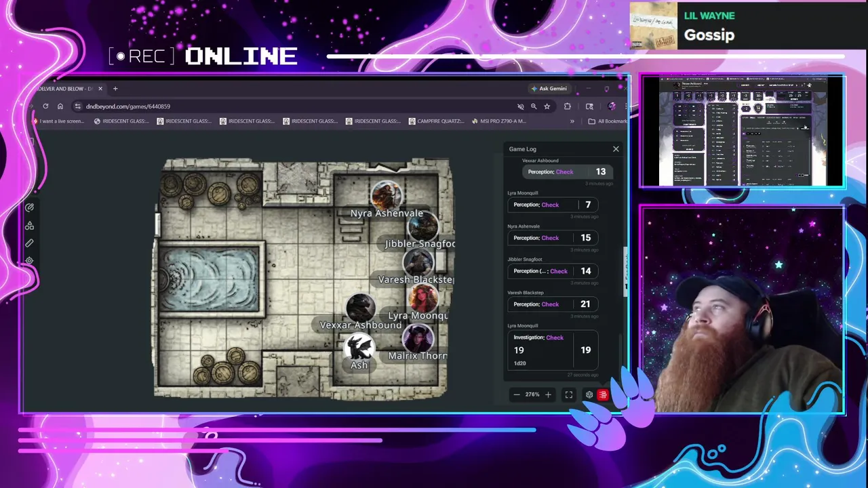
Task: Click the Malrix Thorn token
Action: tap(418, 338)
